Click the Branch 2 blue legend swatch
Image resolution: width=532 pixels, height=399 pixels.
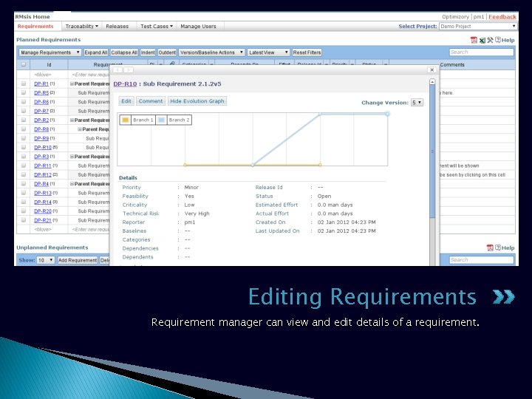pos(162,120)
